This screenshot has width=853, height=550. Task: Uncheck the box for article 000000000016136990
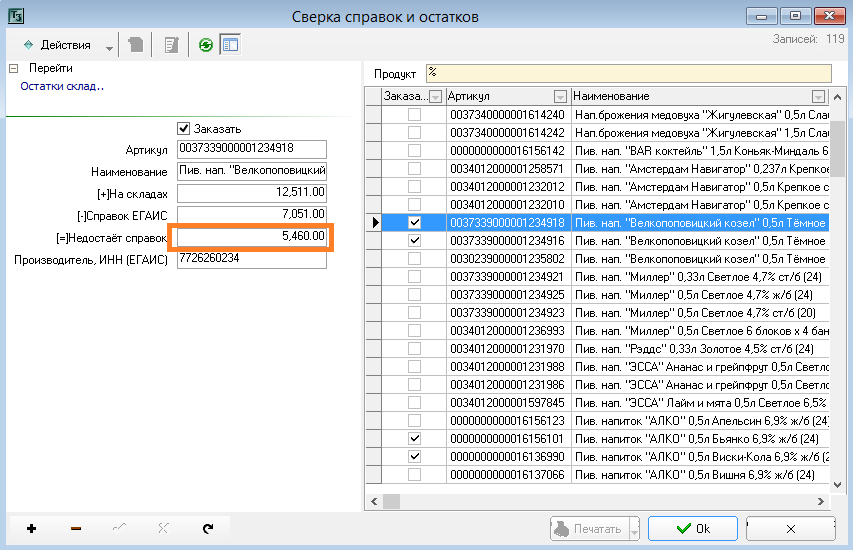pyautogui.click(x=415, y=456)
